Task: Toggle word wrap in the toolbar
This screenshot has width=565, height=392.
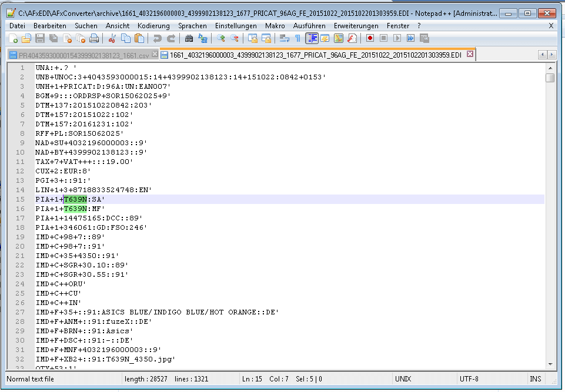Action: point(284,39)
